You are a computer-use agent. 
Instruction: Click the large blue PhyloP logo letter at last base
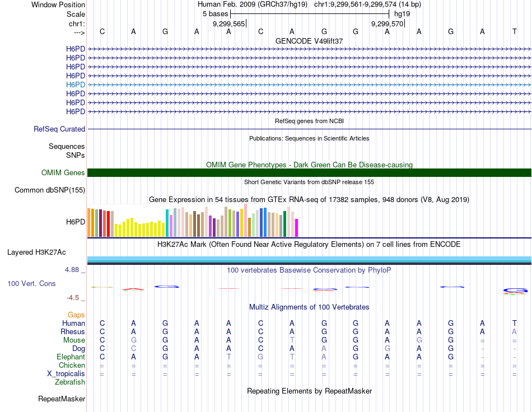pos(515,291)
